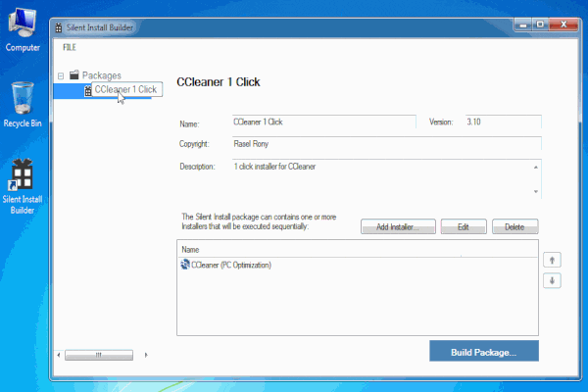Viewport: 588px width, 392px height.
Task: Move installer up with up arrow button
Action: pos(552,260)
